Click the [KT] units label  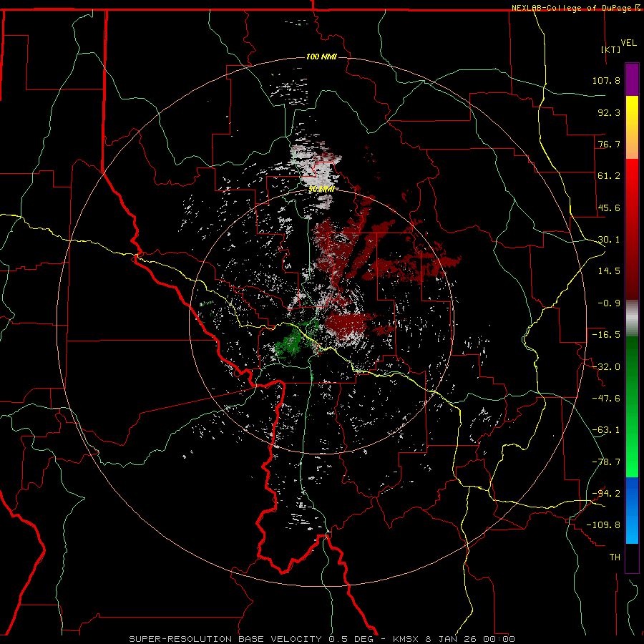611,49
